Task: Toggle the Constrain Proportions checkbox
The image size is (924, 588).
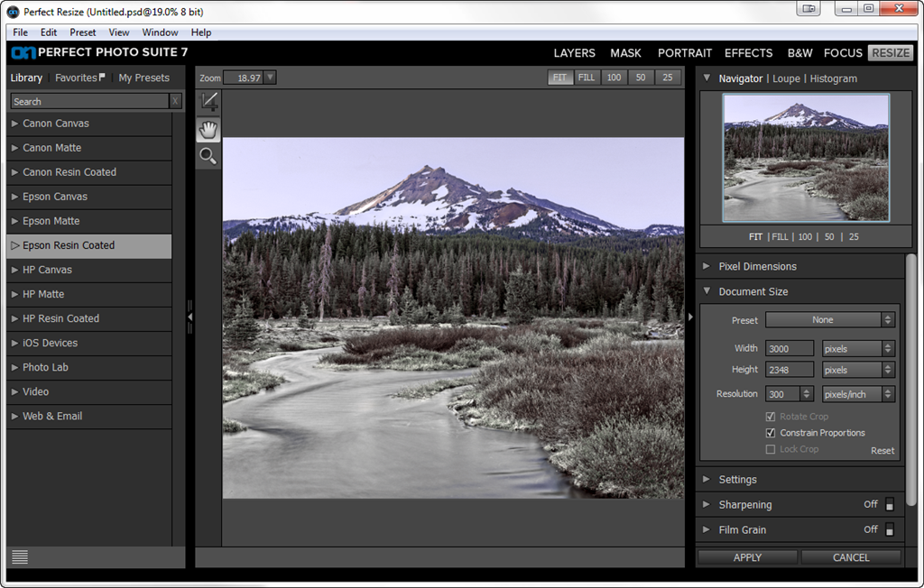Action: pyautogui.click(x=771, y=433)
